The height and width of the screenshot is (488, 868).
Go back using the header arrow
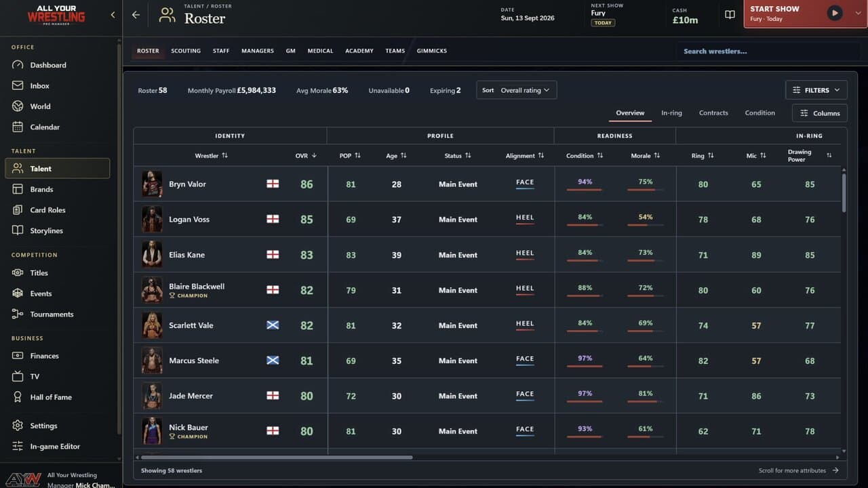point(136,15)
